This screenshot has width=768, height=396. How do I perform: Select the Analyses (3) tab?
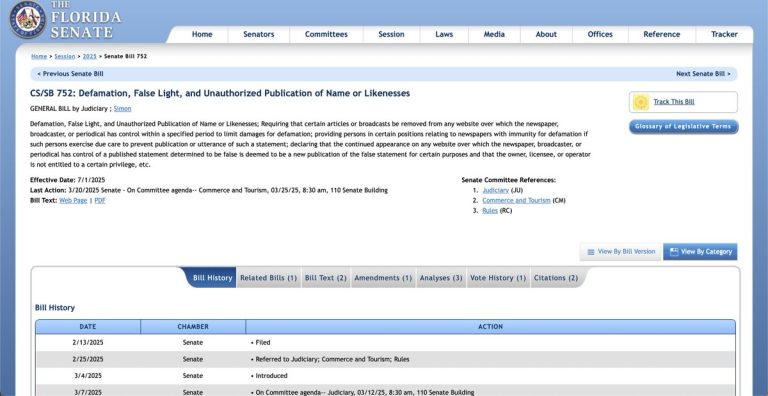pyautogui.click(x=441, y=278)
